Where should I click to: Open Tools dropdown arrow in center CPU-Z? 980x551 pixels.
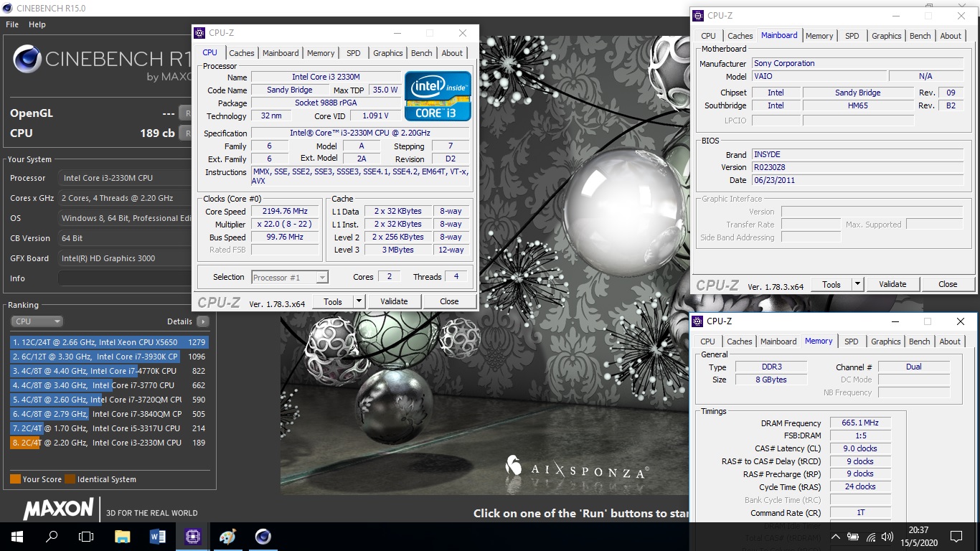[x=359, y=302]
